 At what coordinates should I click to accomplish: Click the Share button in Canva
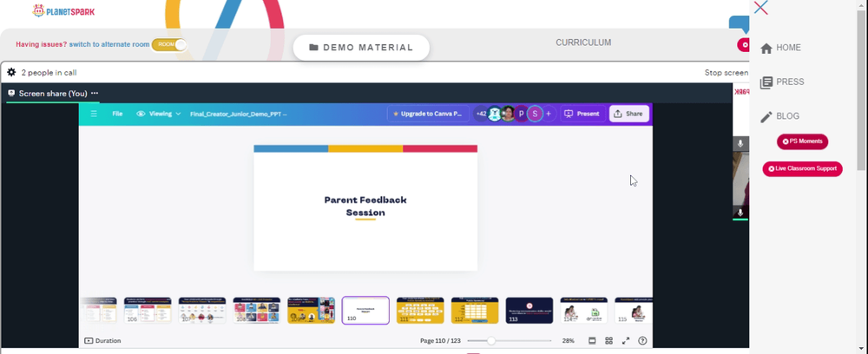pyautogui.click(x=628, y=114)
